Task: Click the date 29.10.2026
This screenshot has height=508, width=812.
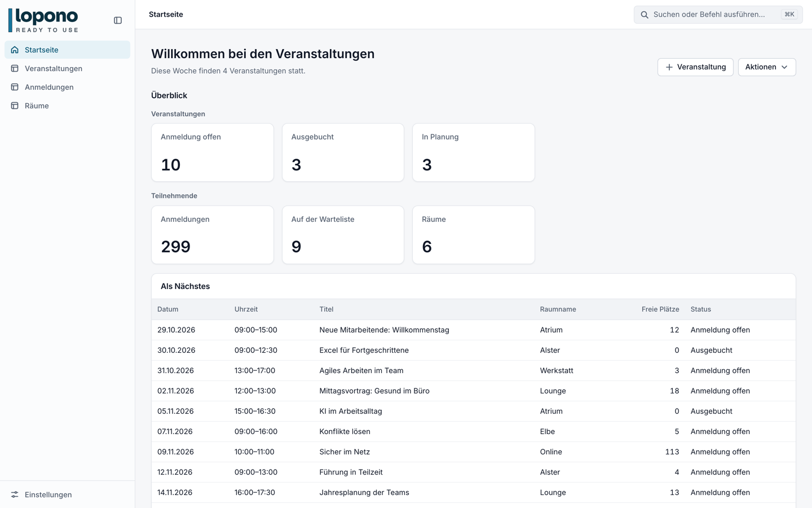Action: coord(176,330)
